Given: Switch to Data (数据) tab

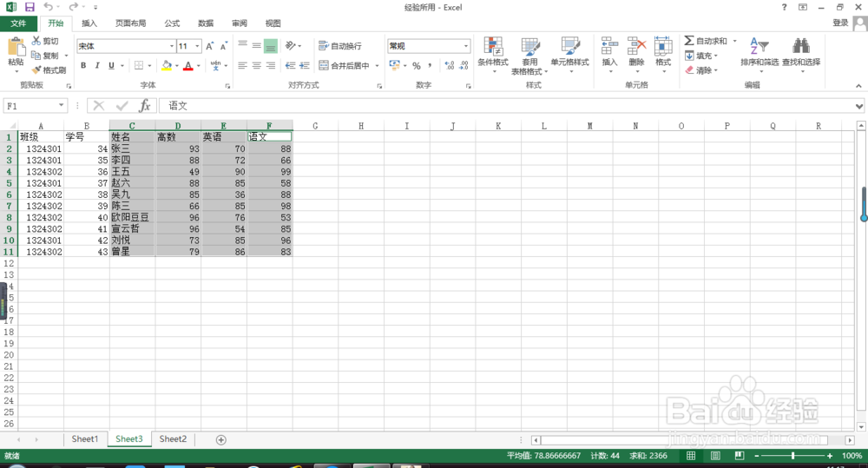Looking at the screenshot, I should (x=206, y=23).
